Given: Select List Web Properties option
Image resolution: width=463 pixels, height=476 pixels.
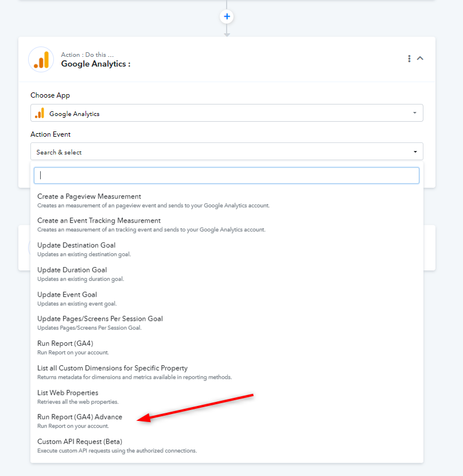Looking at the screenshot, I should pos(227,396).
